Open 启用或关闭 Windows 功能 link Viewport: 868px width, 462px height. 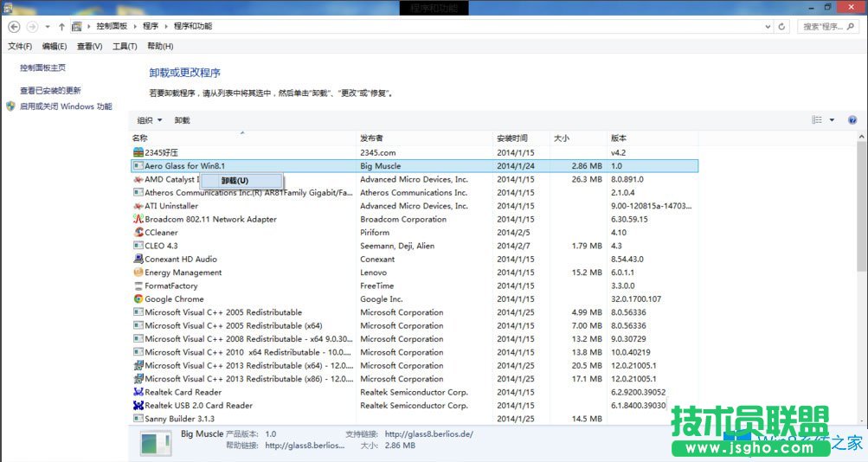click(x=66, y=106)
